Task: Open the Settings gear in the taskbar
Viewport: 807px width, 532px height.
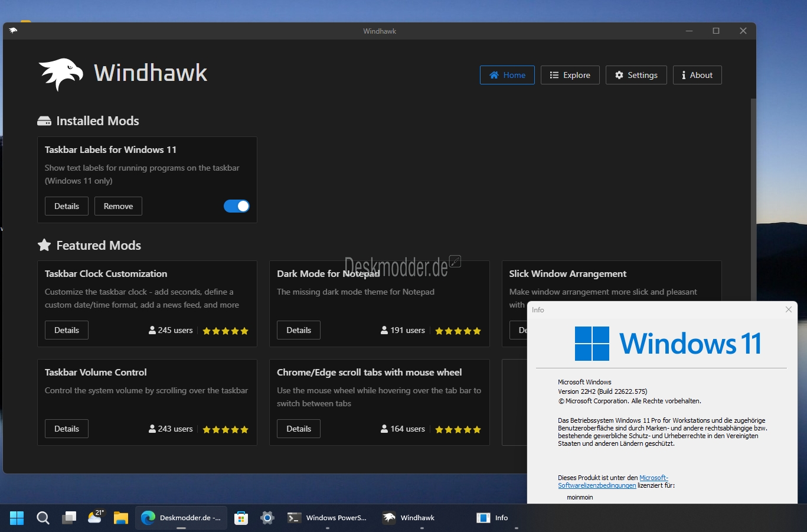Action: coord(267,518)
